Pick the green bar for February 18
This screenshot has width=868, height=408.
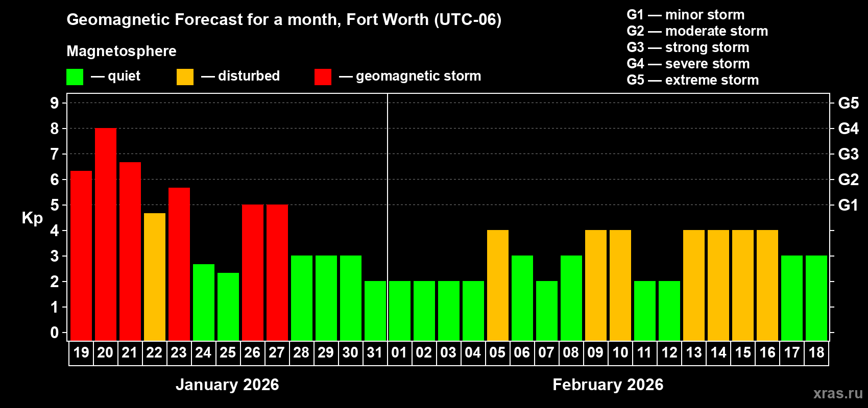pyautogui.click(x=816, y=298)
